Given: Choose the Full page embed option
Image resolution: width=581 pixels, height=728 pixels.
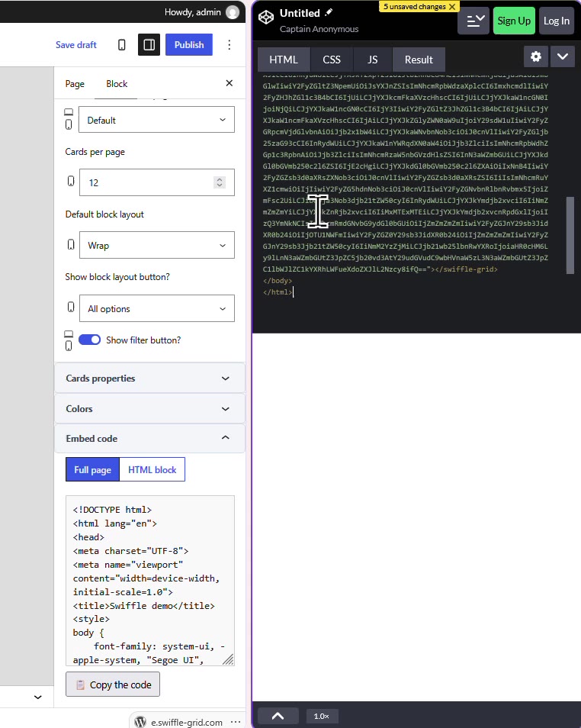Looking at the screenshot, I should tap(93, 470).
